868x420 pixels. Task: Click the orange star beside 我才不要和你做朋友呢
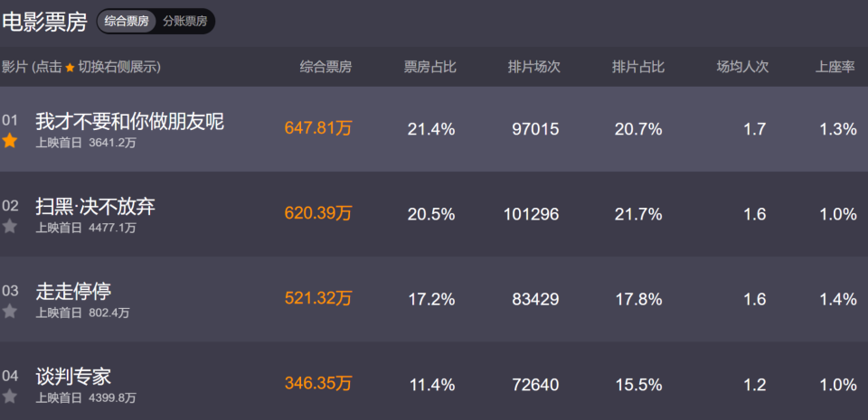tap(10, 141)
